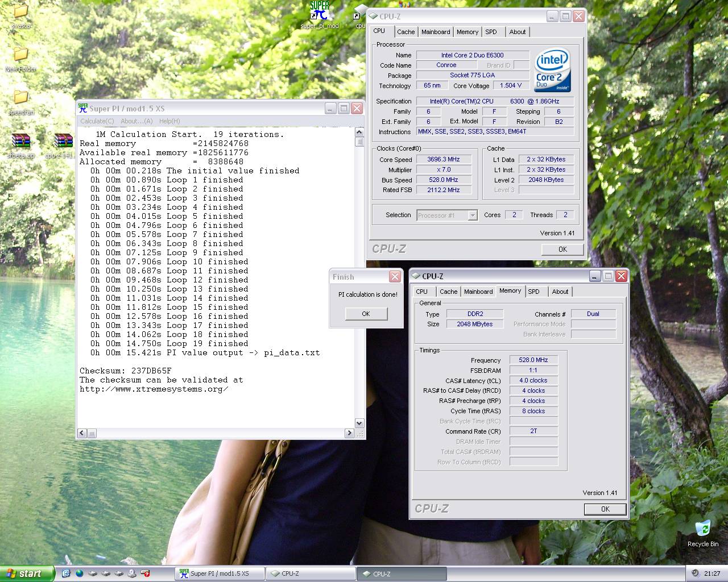Open About tab in lower CPU-Z
728x582 pixels.
click(560, 292)
